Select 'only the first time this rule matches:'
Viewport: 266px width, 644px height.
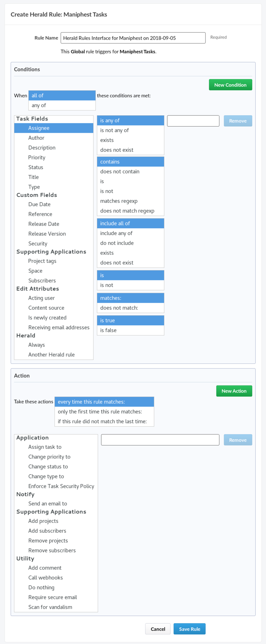click(x=104, y=412)
